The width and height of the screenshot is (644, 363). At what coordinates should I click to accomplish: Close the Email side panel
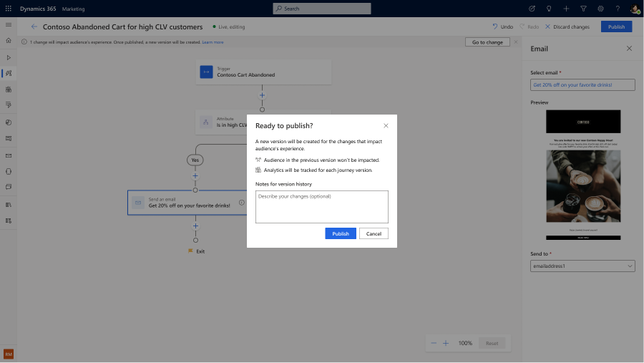[x=629, y=49]
